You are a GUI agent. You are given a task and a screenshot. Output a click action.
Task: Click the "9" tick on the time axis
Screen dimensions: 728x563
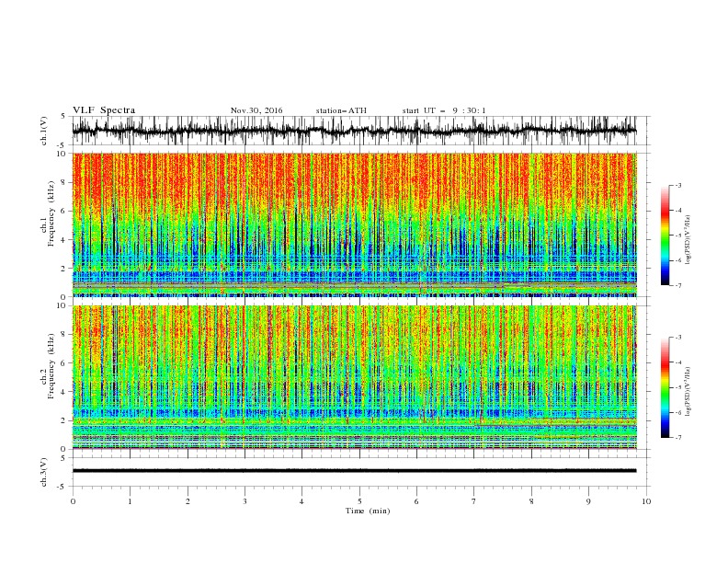[588, 501]
